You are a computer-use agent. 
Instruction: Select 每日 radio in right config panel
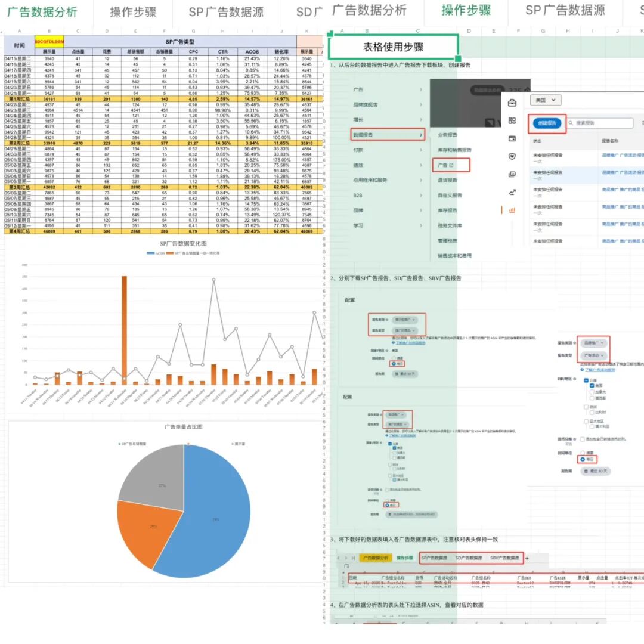click(x=583, y=459)
